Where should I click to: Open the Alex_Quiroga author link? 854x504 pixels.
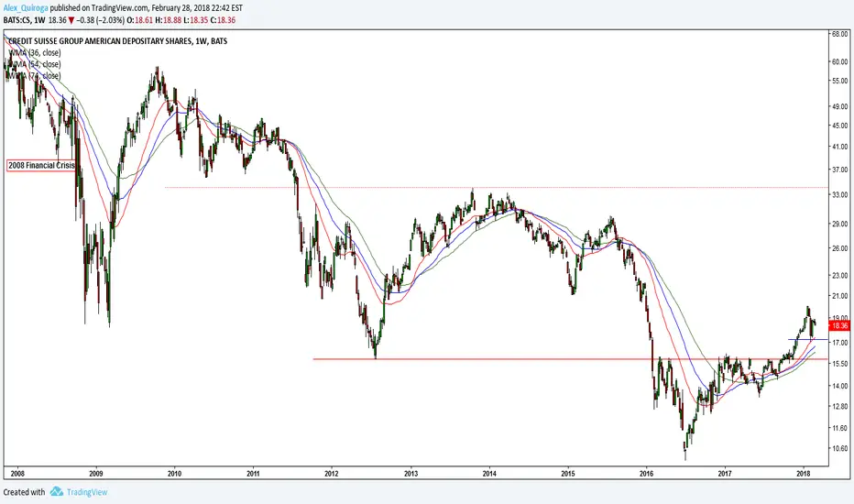26,8
